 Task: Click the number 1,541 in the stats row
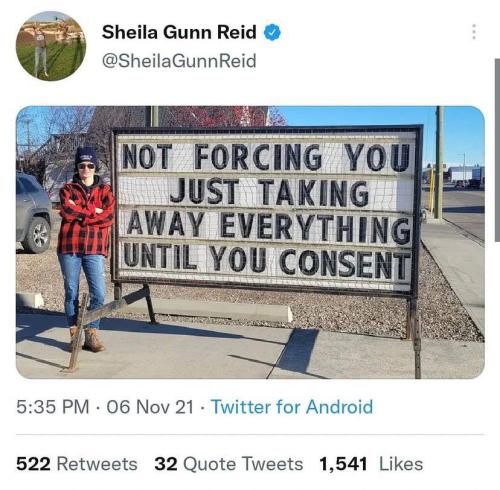[343, 464]
